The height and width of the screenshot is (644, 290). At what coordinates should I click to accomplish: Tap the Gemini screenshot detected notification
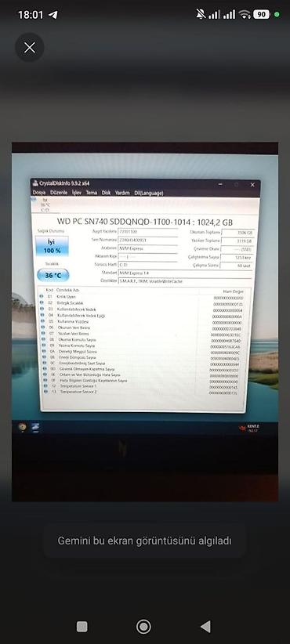144,541
